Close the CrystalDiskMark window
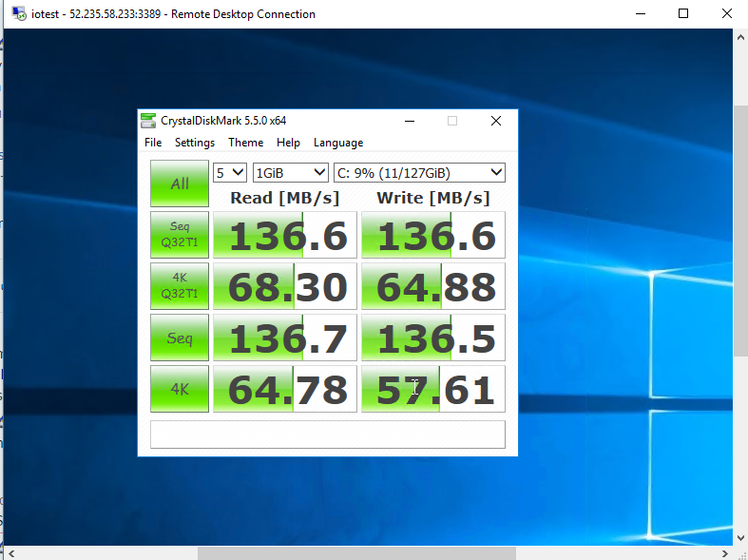This screenshot has height=560, width=748. (495, 121)
